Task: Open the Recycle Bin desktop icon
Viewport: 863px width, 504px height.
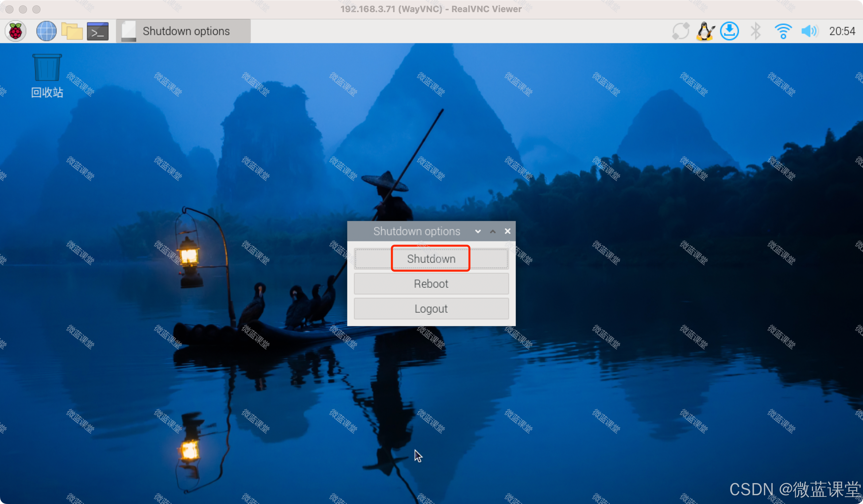Action: (x=47, y=75)
